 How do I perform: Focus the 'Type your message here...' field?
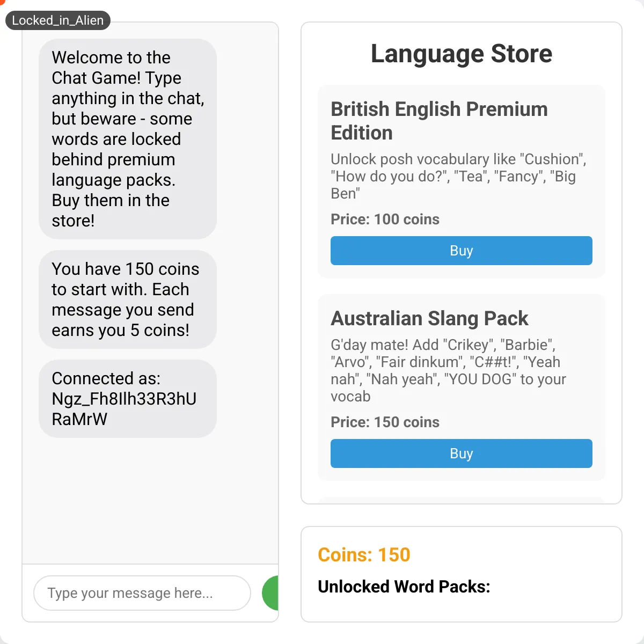click(142, 593)
